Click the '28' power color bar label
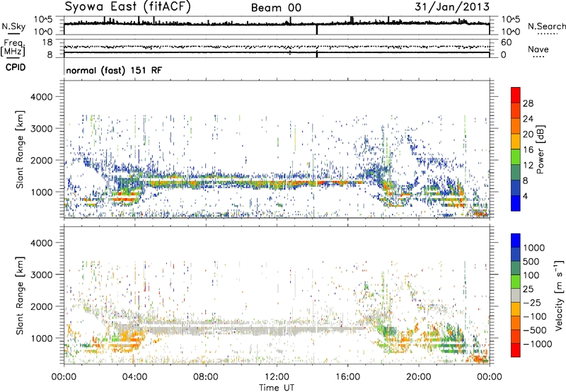 click(528, 103)
